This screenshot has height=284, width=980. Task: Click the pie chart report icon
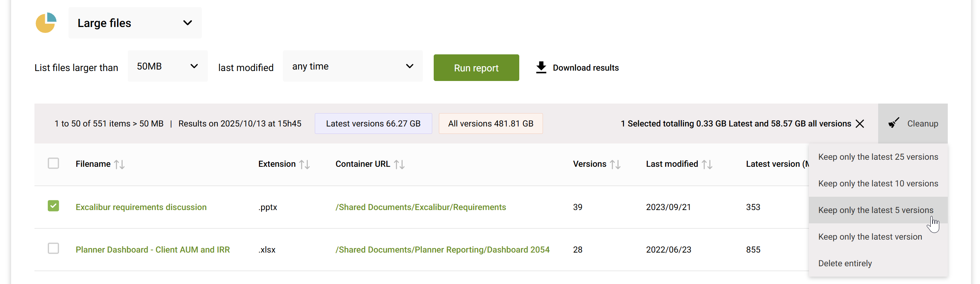[x=46, y=23]
